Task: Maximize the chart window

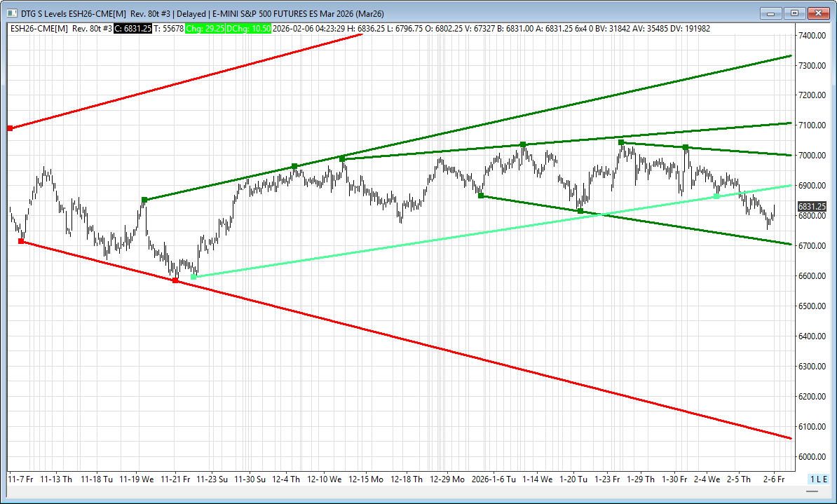Action: 794,13
